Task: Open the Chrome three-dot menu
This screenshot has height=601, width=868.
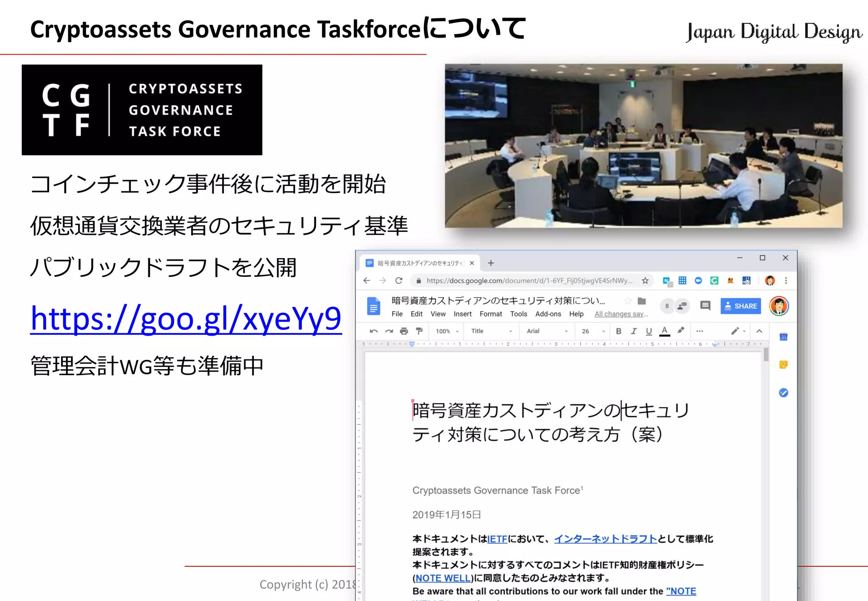Action: [786, 281]
